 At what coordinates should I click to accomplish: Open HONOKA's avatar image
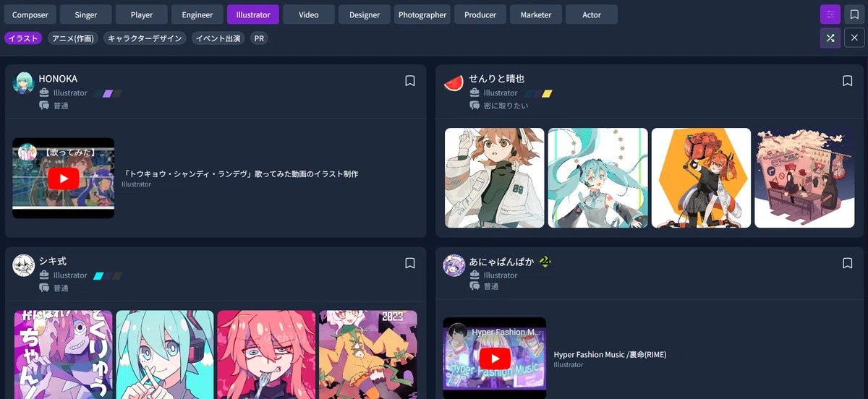point(24,83)
